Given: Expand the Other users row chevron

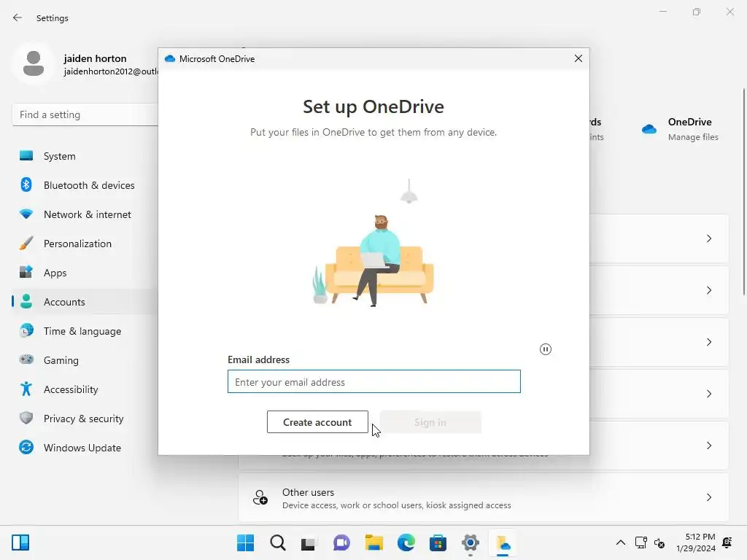Looking at the screenshot, I should pos(709,497).
